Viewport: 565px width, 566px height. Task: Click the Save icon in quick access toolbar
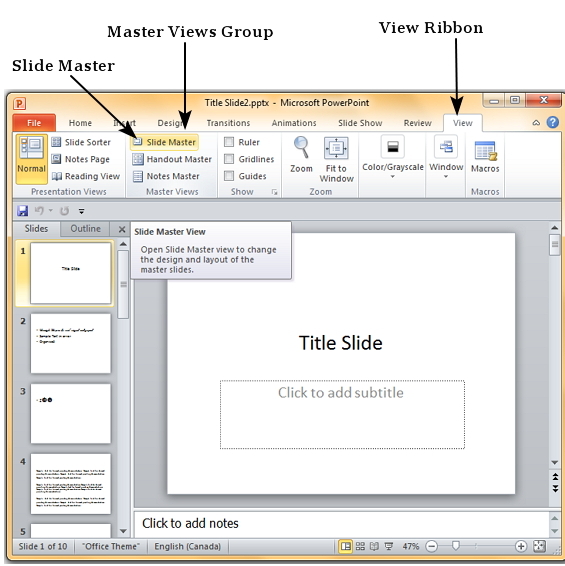click(x=22, y=211)
